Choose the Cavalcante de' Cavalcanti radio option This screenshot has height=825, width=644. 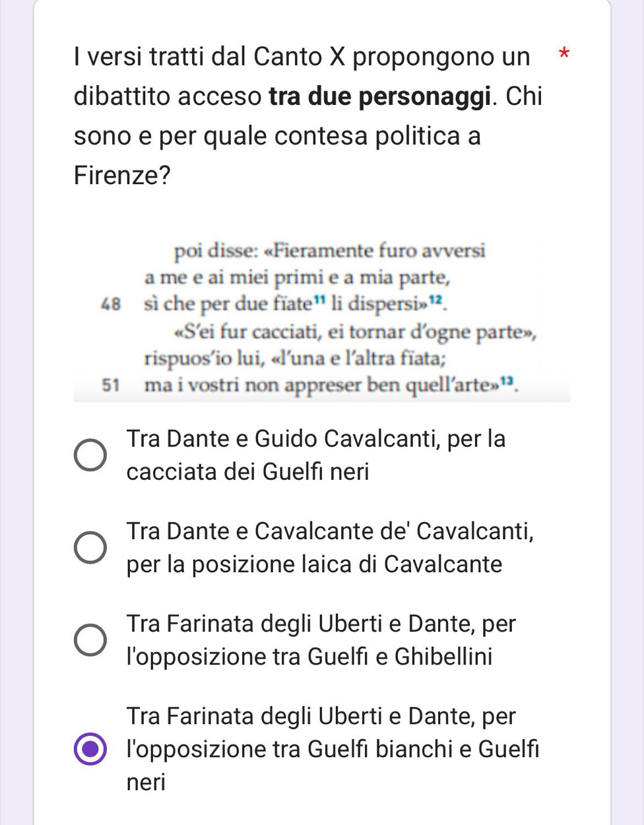click(x=90, y=547)
